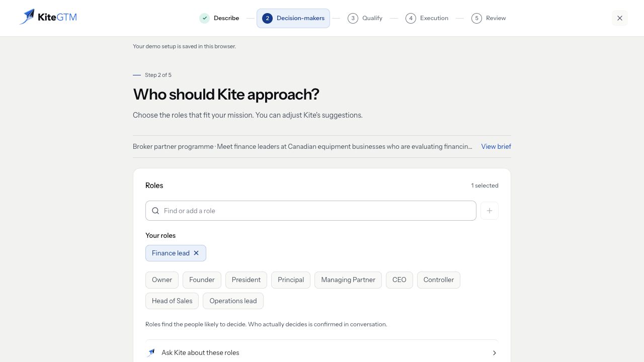Select the Managing Partner role chip
Viewport: 644px width, 362px height.
click(348, 280)
